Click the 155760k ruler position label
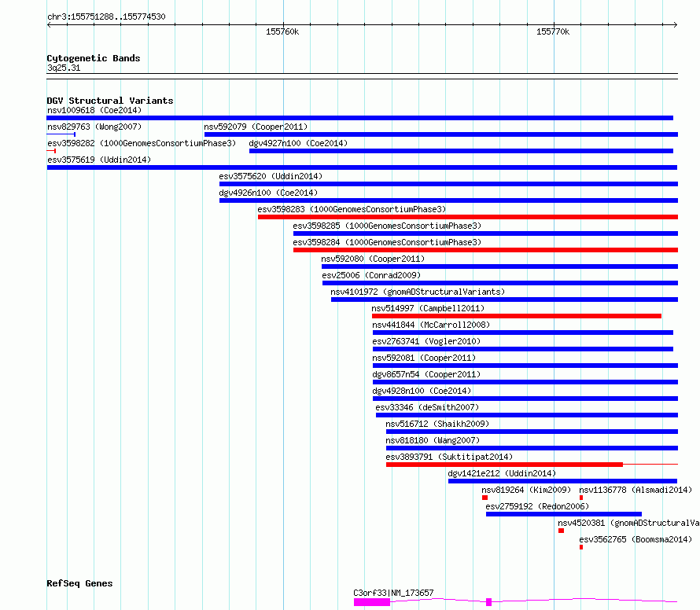Image resolution: width=700 pixels, height=610 pixels. [x=282, y=31]
